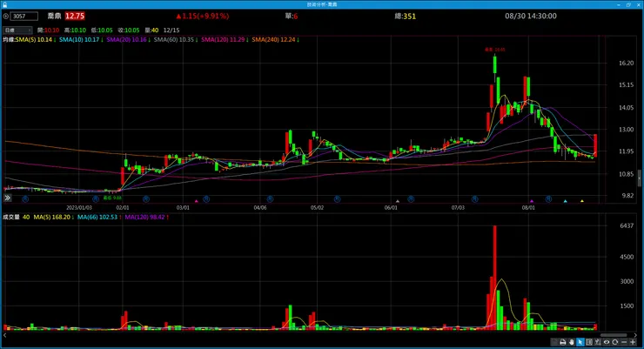This screenshot has height=349, width=644.
Task: Expand panel with double-chevron icon at chart left
Action: pos(7,198)
